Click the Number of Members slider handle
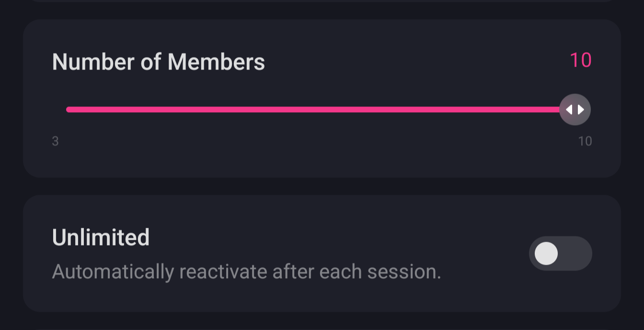Image resolution: width=644 pixels, height=330 pixels. tap(575, 109)
